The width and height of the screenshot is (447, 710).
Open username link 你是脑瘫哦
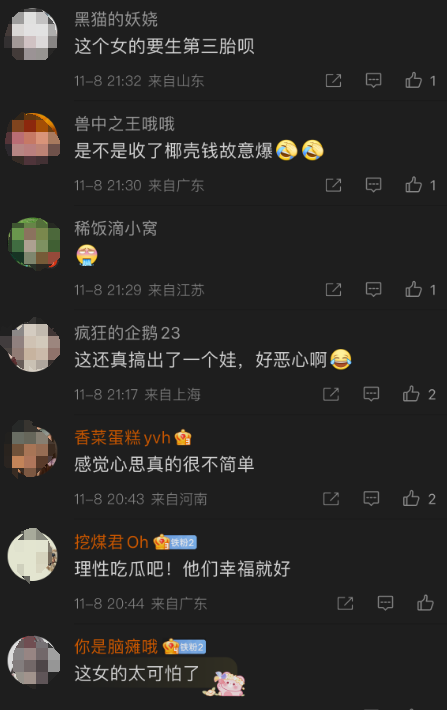coord(116,647)
